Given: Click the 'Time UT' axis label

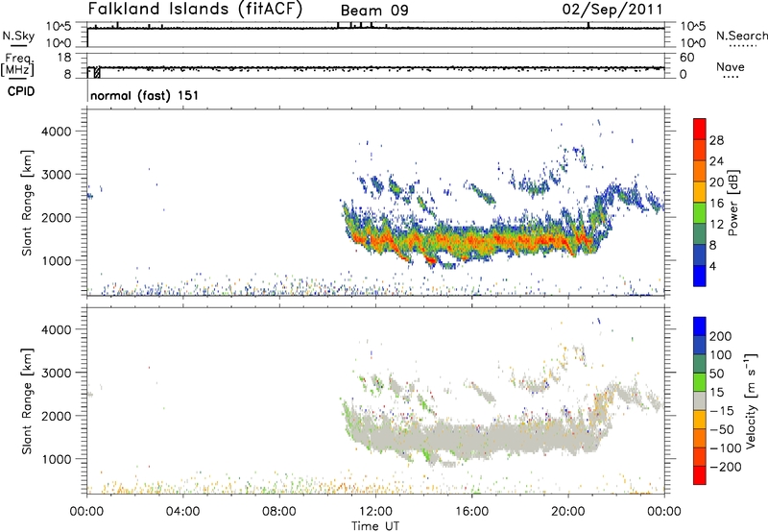Looking at the screenshot, I should (375, 526).
